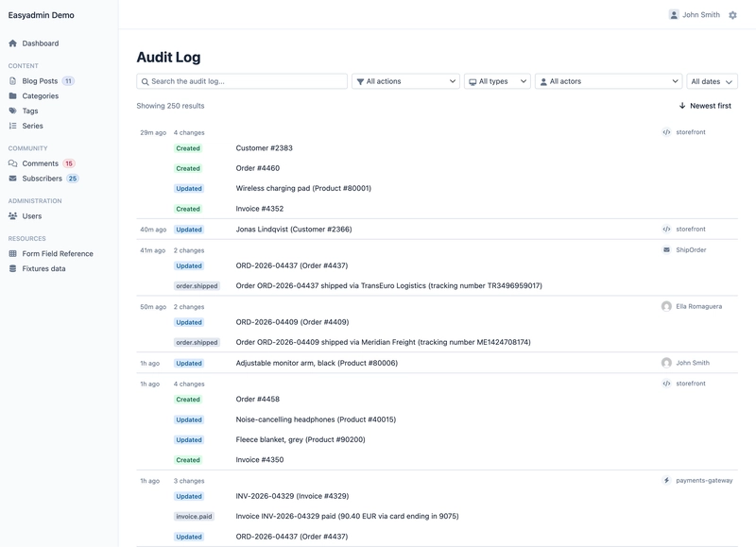This screenshot has width=756, height=547.
Task: Open the All actors filter dropdown
Action: click(x=609, y=81)
